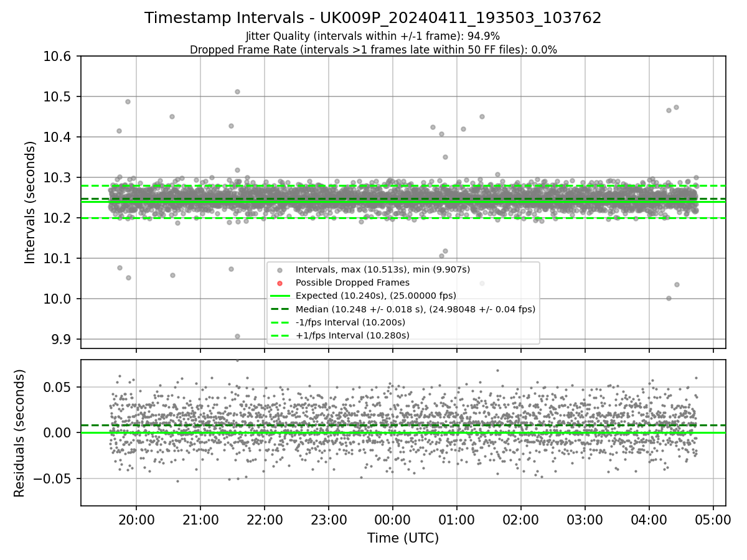
Task: Select legend entry 'Intervals, max (10.513s), min (9.907s)'
Action: point(383,269)
